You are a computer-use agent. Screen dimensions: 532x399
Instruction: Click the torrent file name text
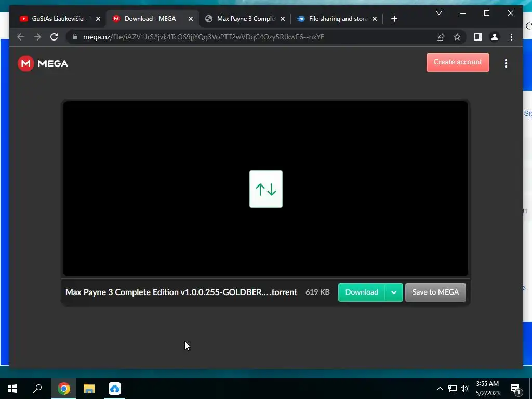181,292
